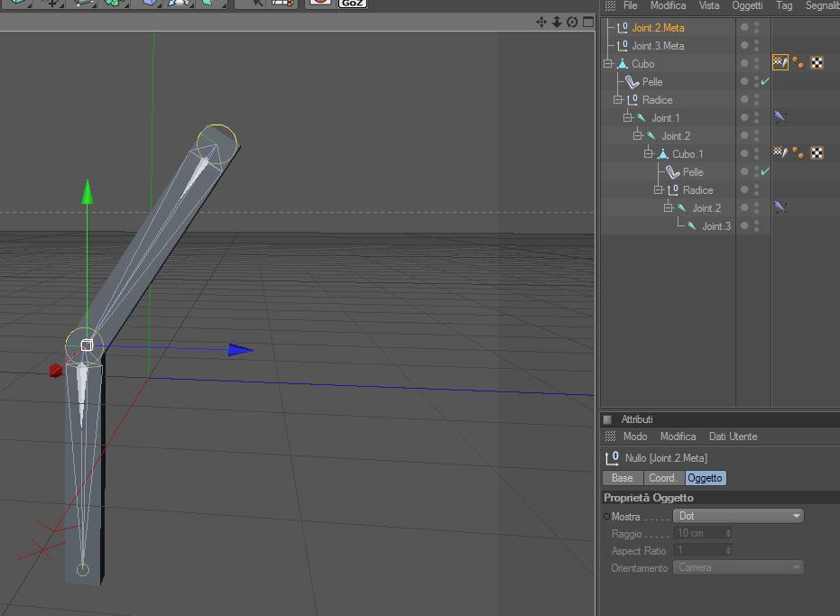Collapse the Joint.2 node containing Joint.3
Screen dimensions: 840x616
click(668, 207)
